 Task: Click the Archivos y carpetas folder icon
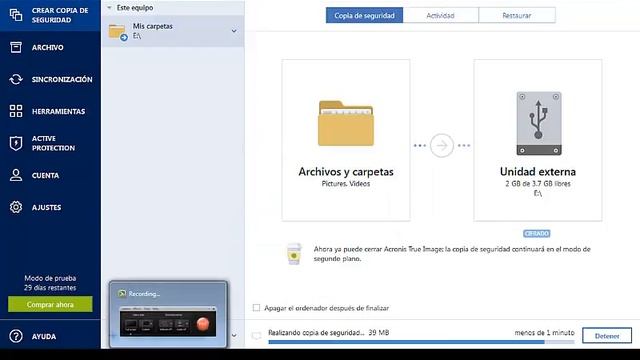pyautogui.click(x=346, y=123)
